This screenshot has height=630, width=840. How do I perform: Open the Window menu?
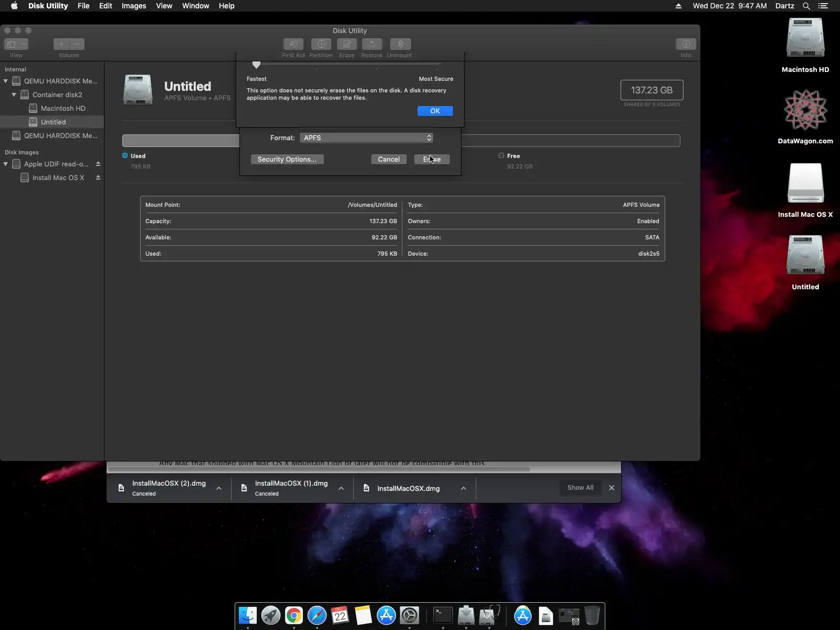[x=196, y=6]
